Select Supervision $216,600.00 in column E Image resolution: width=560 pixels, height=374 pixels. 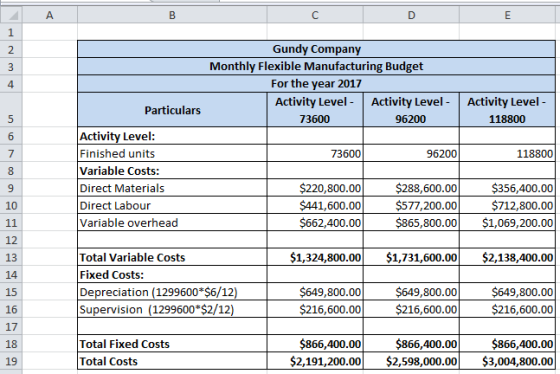[508, 309]
